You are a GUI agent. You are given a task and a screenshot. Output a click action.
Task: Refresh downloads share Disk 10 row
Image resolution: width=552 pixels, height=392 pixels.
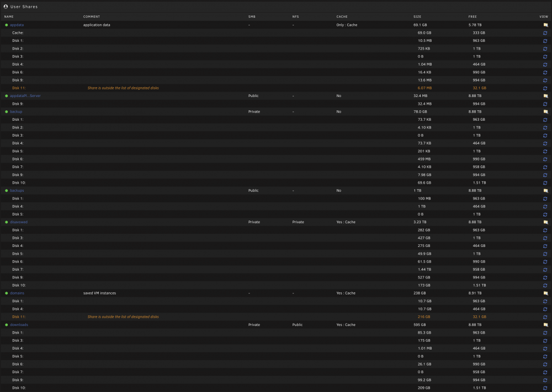point(545,388)
